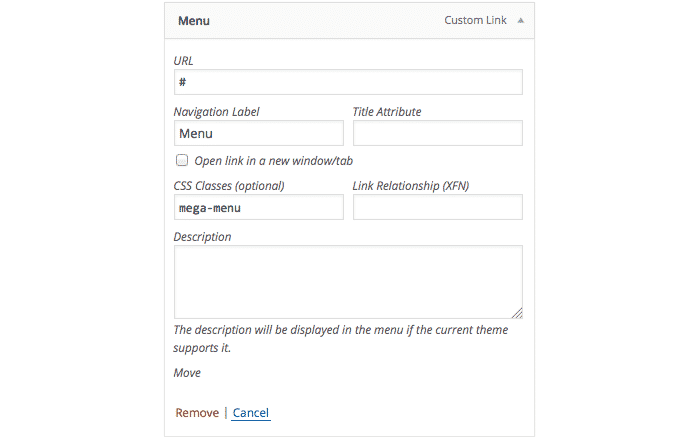Click the CSS Classes field with mega-menu

[x=259, y=207]
